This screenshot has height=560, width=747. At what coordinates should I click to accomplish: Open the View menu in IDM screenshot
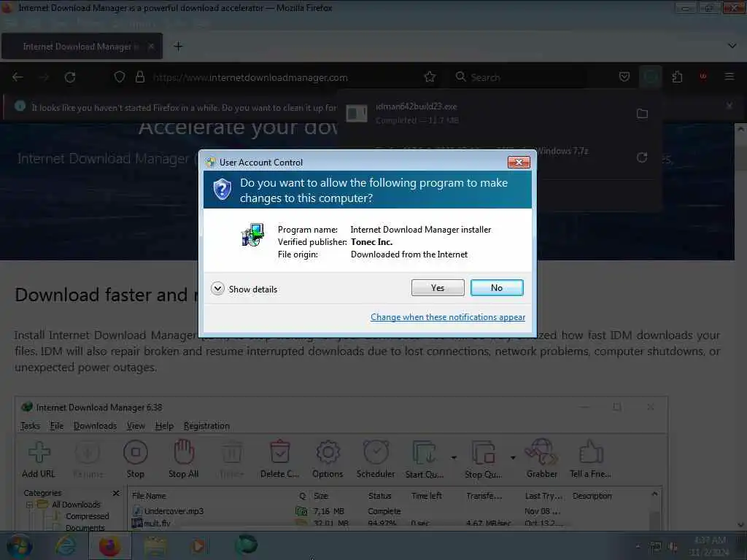click(136, 426)
